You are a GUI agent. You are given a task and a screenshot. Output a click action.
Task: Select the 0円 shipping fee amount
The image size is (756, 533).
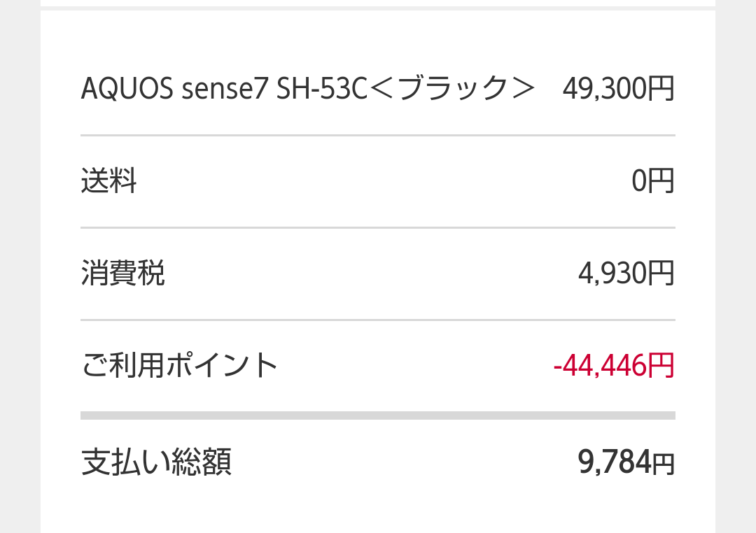652,182
